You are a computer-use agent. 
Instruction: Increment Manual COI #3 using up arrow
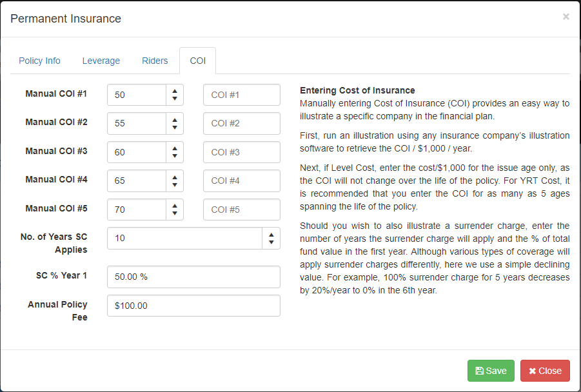coord(175,148)
